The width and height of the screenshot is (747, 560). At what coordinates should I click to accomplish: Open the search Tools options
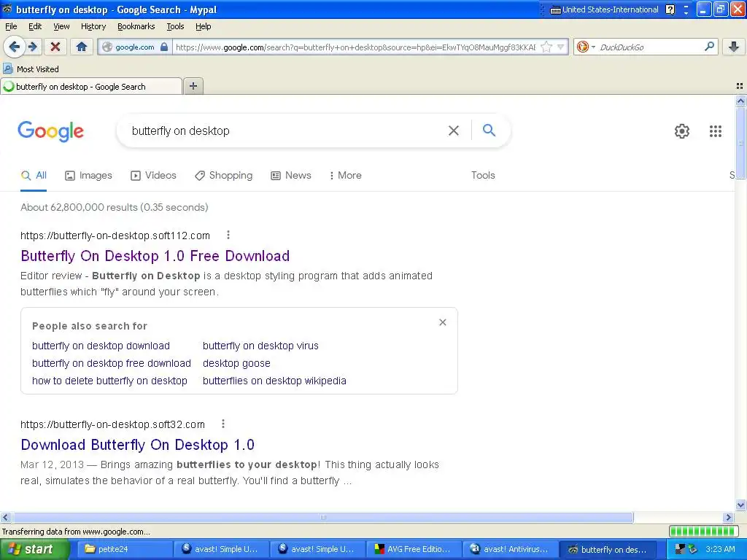[483, 175]
